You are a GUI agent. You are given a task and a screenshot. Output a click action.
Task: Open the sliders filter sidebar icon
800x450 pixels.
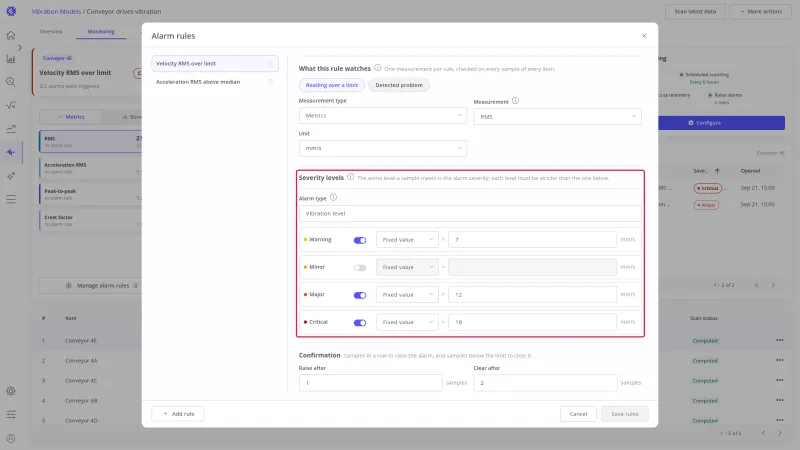click(11, 414)
